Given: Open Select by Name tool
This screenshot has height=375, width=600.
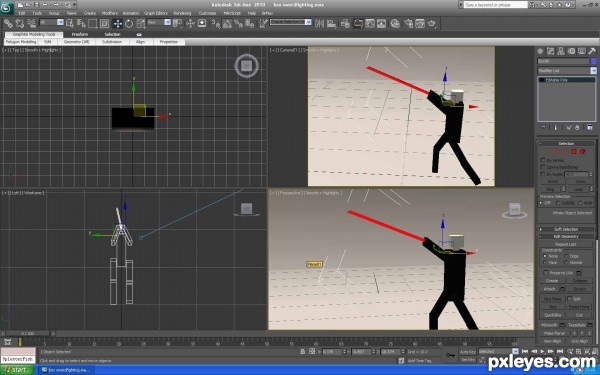Looking at the screenshot, I should pyautogui.click(x=81, y=24).
